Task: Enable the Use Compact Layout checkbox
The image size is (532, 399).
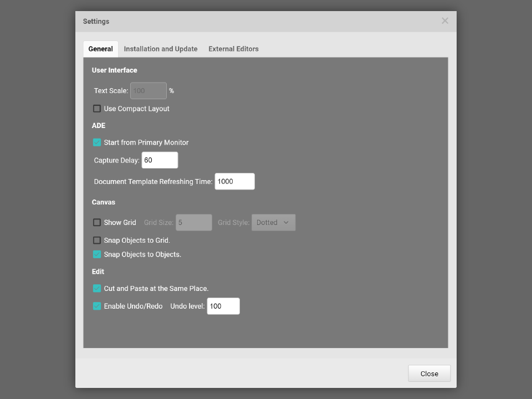Action: click(97, 109)
